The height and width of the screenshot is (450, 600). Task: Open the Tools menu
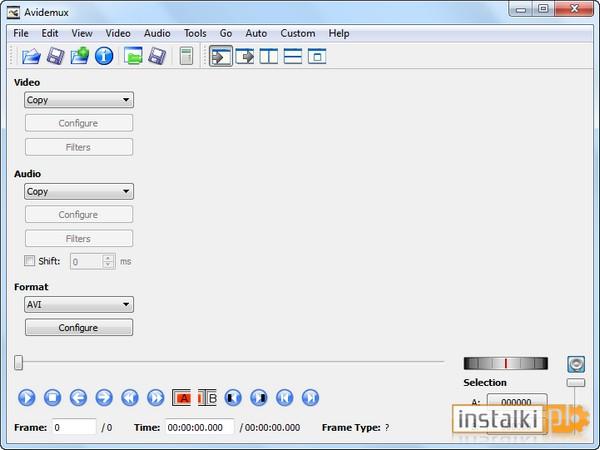tap(195, 33)
